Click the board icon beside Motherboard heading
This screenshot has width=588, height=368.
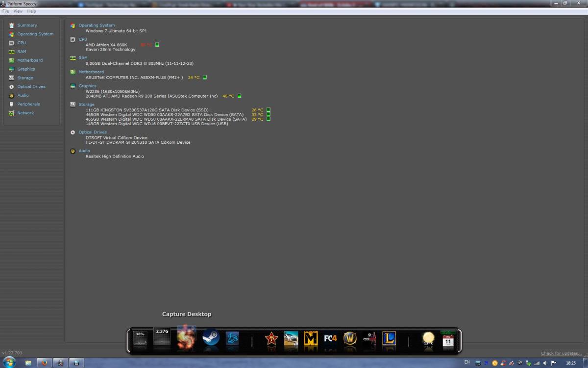point(73,72)
